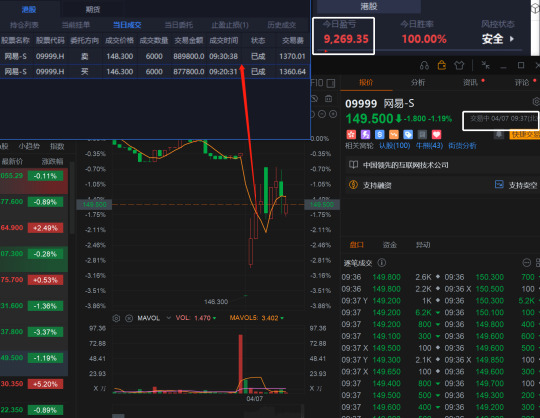540x418 pixels.
Task: Open the 止盈止损(1) tab
Action: 230,25
